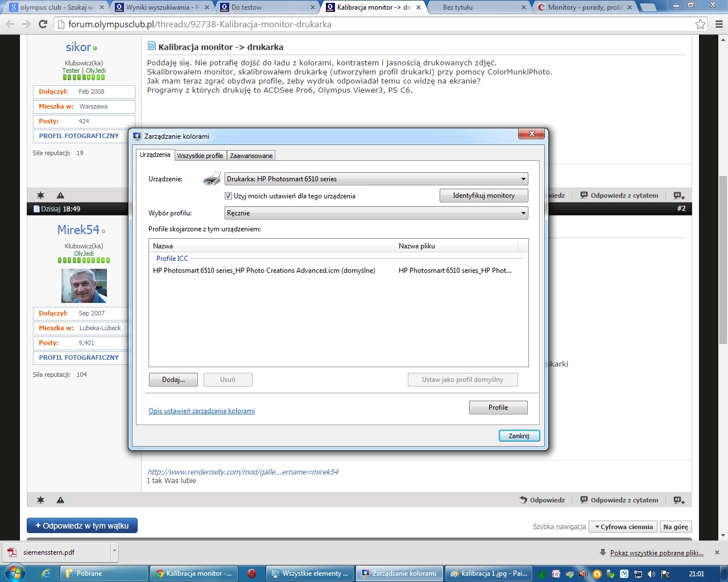Image resolution: width=728 pixels, height=582 pixels.
Task: Click volume speaker icon in system tray
Action: point(651,574)
